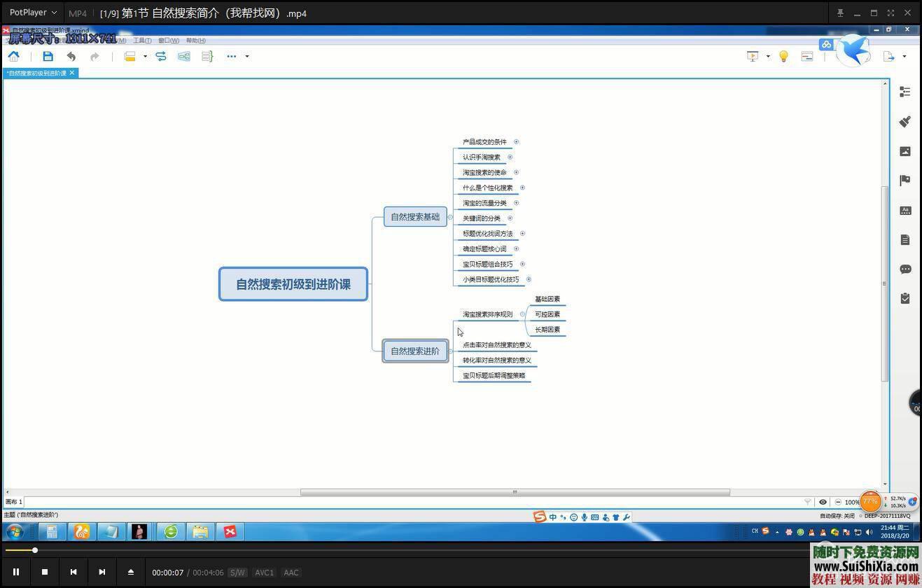
Task: Select the 自然搜索初级到进阶课 document tab
Action: (36, 73)
